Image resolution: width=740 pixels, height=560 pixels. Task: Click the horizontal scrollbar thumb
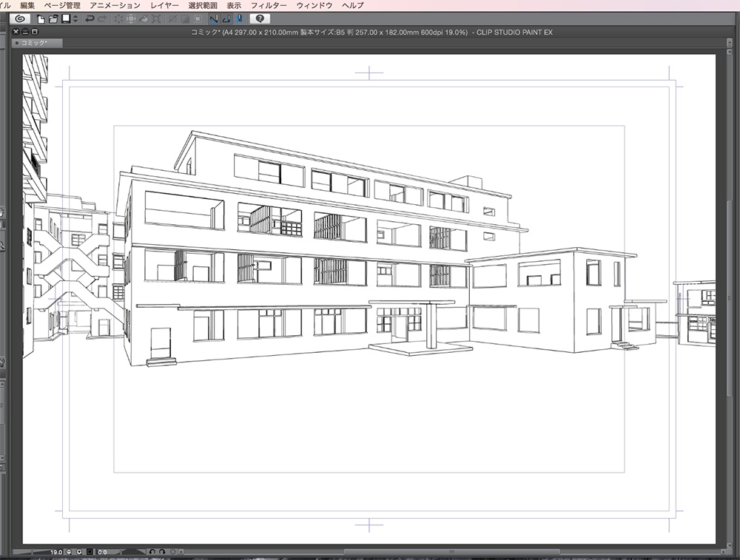click(451, 552)
